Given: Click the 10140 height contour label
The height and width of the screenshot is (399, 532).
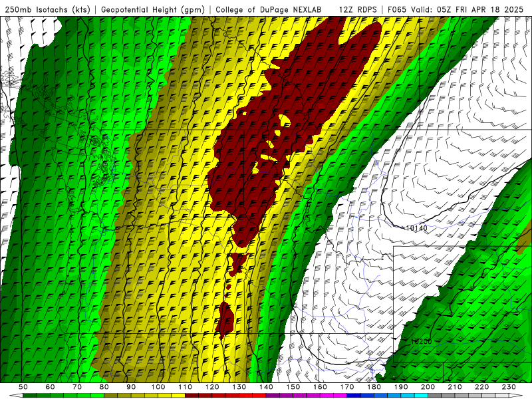Looking at the screenshot, I should point(417,228).
